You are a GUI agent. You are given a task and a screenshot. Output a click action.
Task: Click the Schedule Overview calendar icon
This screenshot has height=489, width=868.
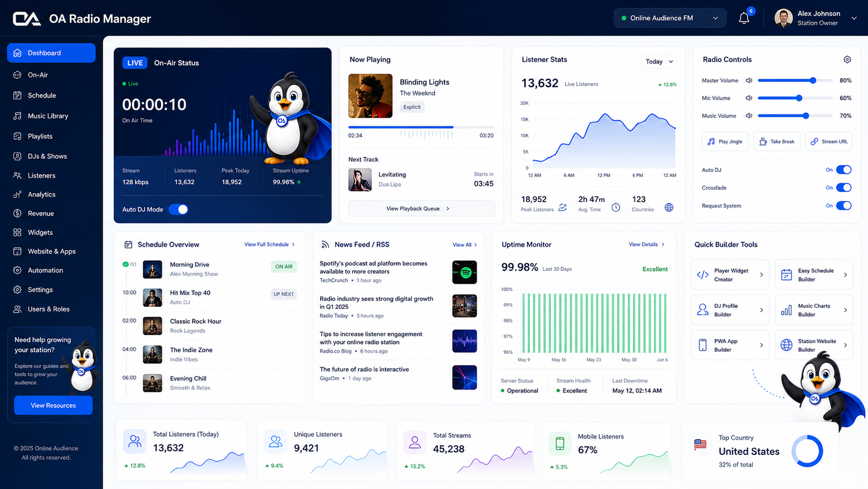coord(128,245)
